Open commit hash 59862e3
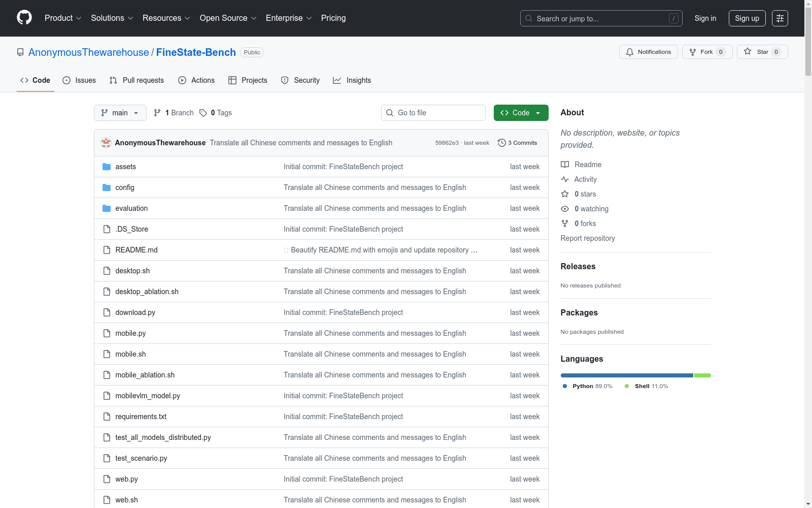The height and width of the screenshot is (508, 812). click(x=447, y=143)
